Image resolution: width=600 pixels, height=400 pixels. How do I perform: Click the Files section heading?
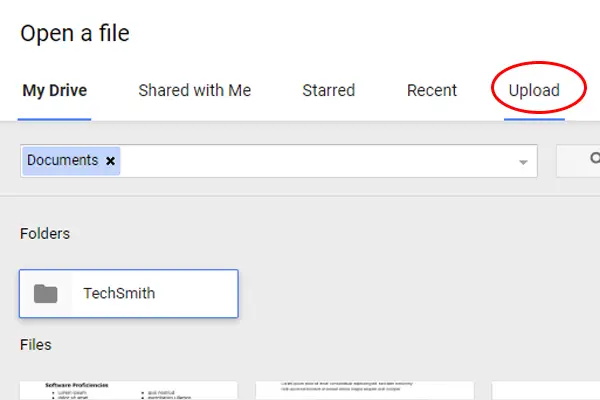pyautogui.click(x=36, y=345)
